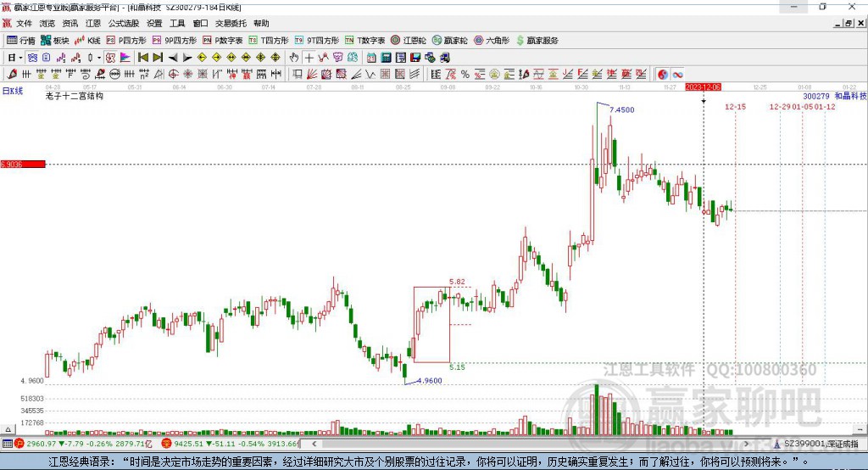Step chart left with black arrow

173,58
